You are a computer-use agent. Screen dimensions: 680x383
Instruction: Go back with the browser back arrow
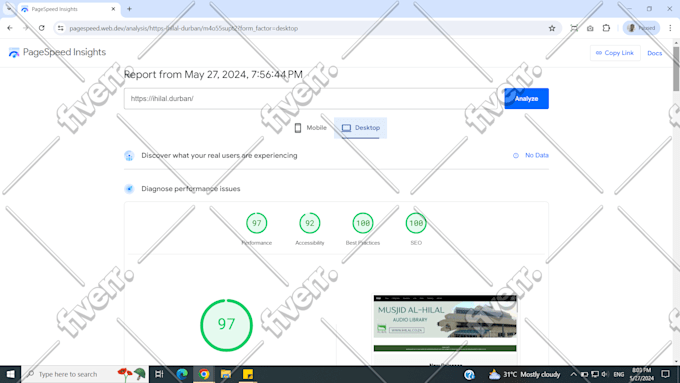[10, 28]
